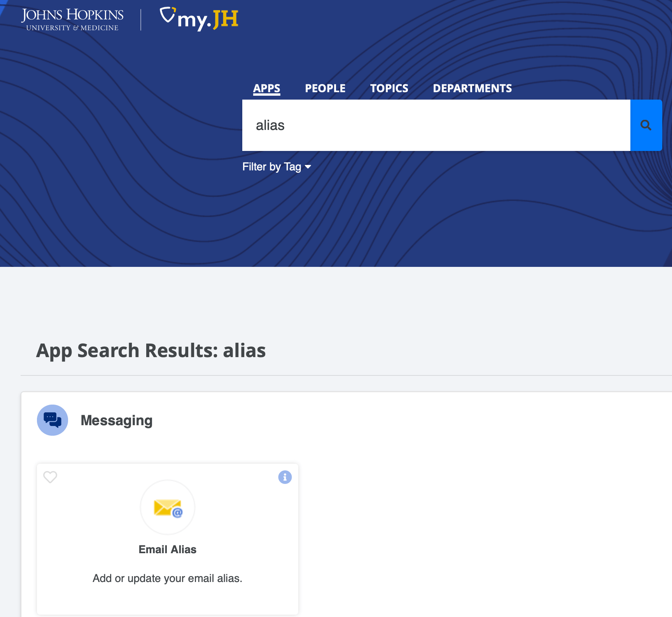The height and width of the screenshot is (617, 672).
Task: Open the Filter by Tag text label
Action: (271, 167)
